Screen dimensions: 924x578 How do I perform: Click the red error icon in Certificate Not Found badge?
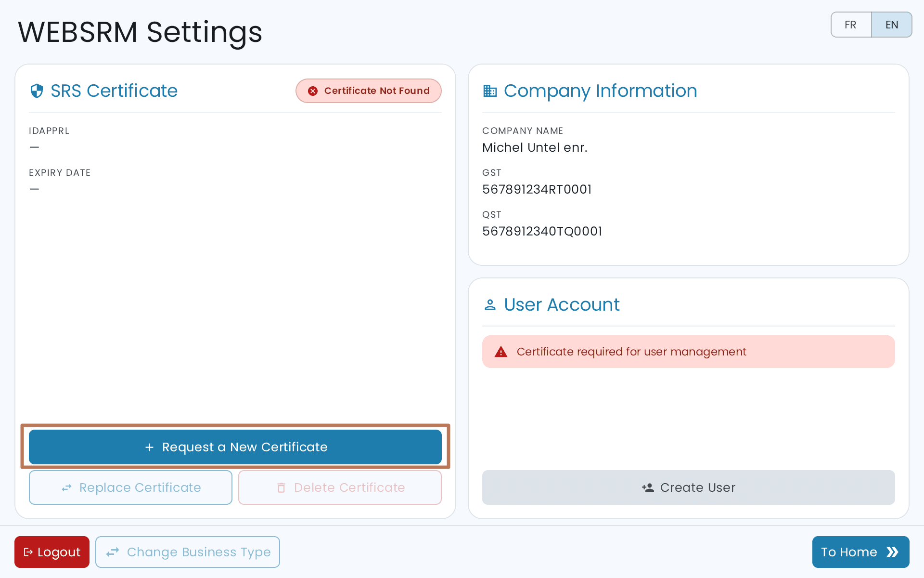point(313,91)
